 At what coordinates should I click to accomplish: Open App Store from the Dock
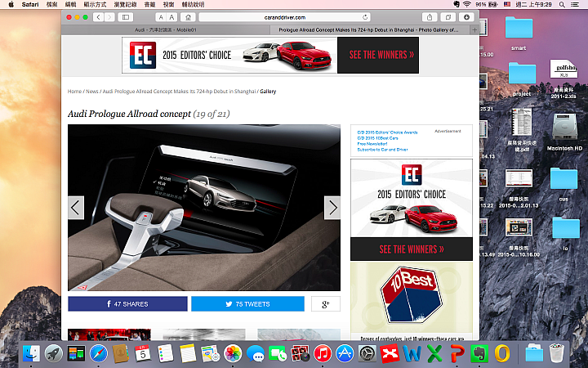click(x=345, y=353)
